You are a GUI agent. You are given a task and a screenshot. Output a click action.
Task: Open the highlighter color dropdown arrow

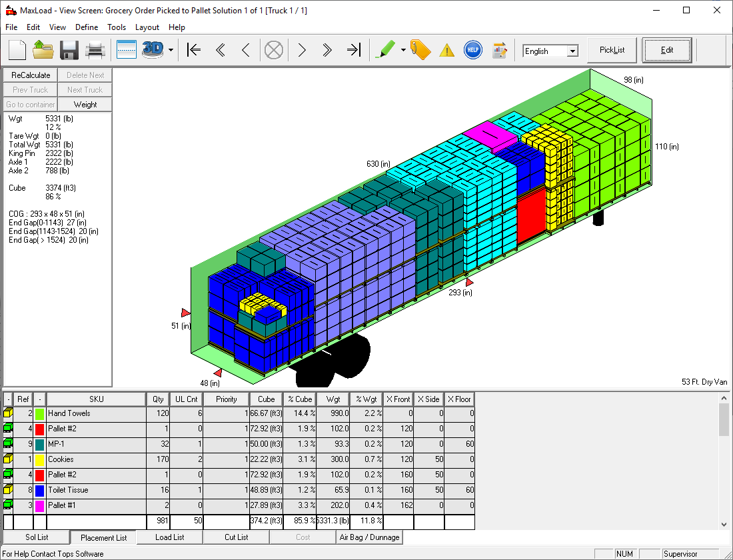[403, 50]
